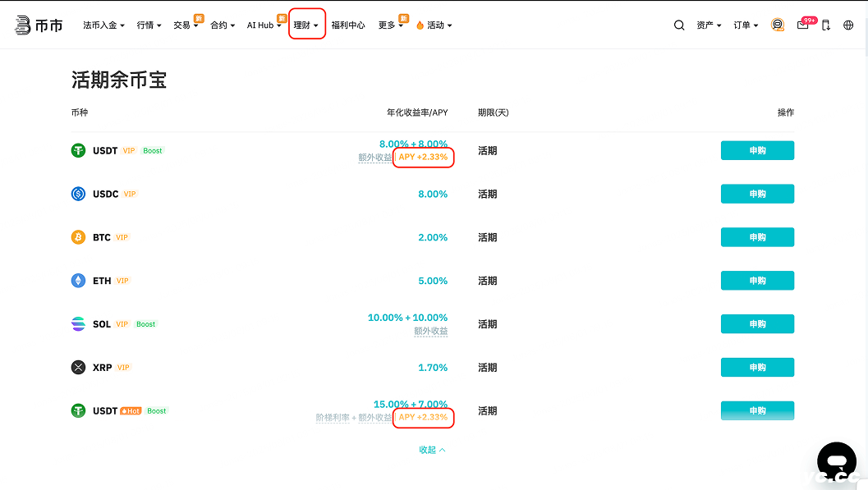This screenshot has height=490, width=868.
Task: Subscribe to ETH with the 申购 button
Action: (757, 281)
